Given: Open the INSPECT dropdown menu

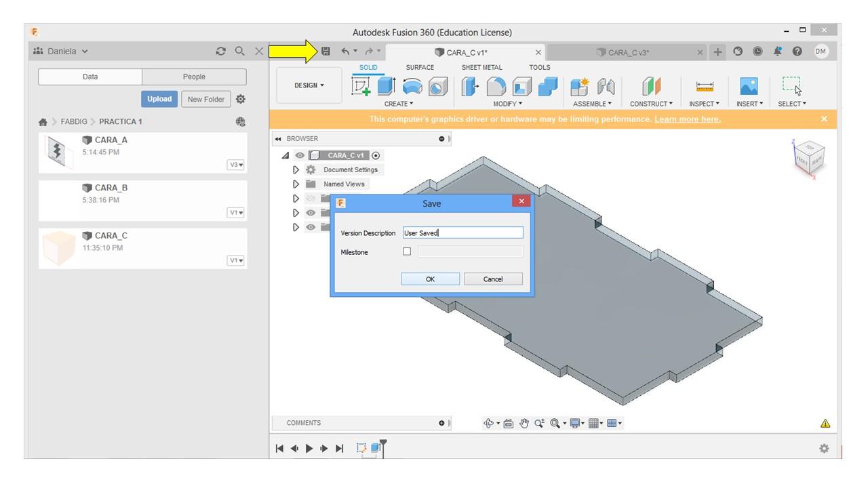Looking at the screenshot, I should click(x=705, y=104).
